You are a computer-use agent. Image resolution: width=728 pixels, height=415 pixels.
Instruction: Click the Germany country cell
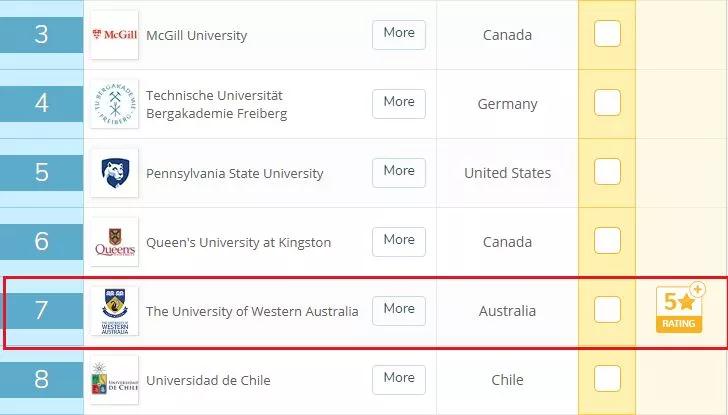[507, 104]
